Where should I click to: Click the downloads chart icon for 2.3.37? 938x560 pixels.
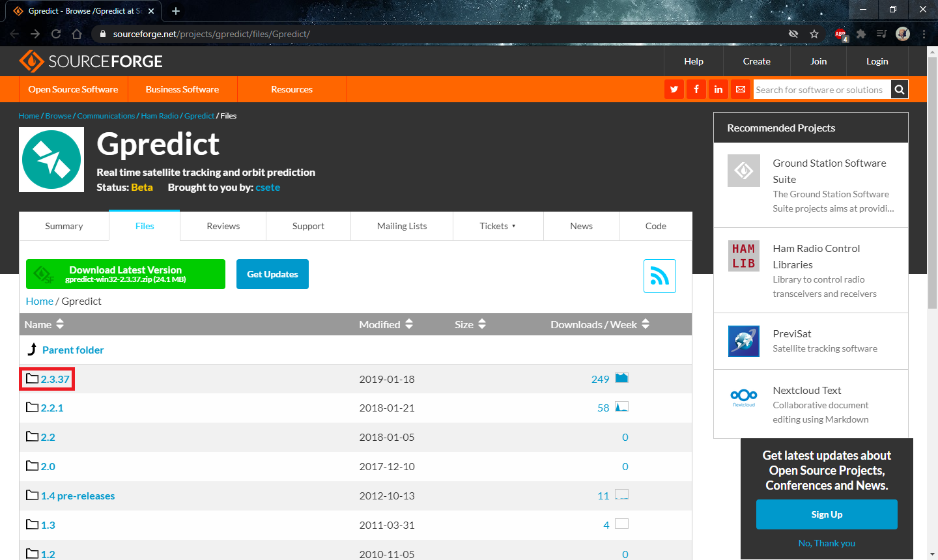pos(621,378)
